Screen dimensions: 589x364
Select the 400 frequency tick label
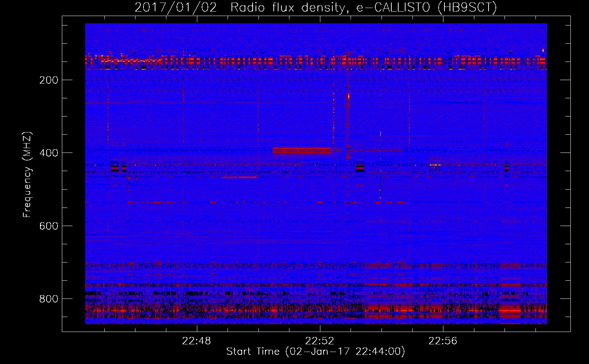(49, 153)
